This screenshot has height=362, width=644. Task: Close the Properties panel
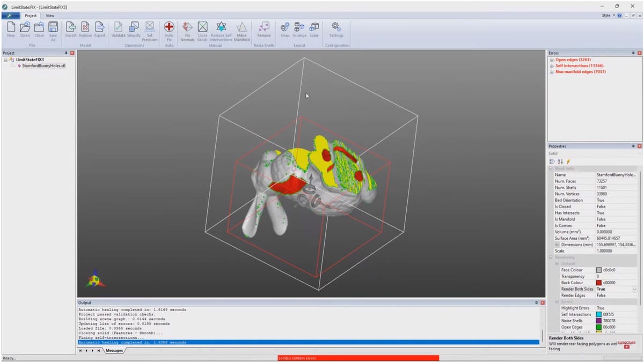point(639,146)
